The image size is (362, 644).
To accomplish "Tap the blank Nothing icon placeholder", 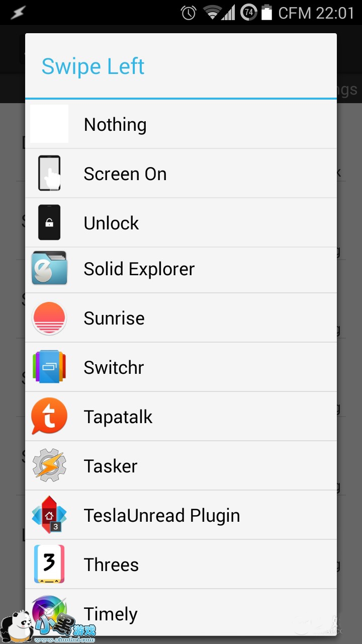I will [x=49, y=124].
